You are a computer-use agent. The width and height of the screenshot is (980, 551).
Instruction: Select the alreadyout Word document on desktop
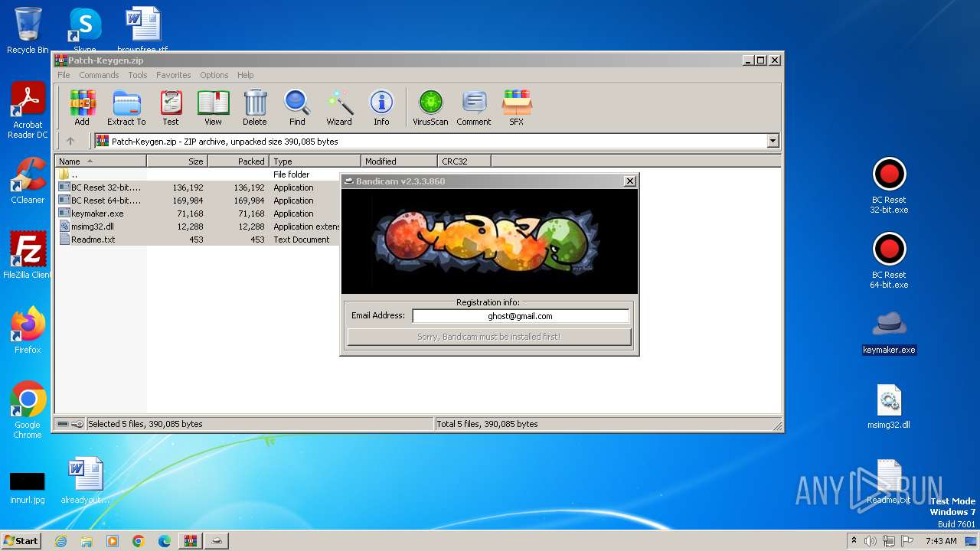(85, 481)
